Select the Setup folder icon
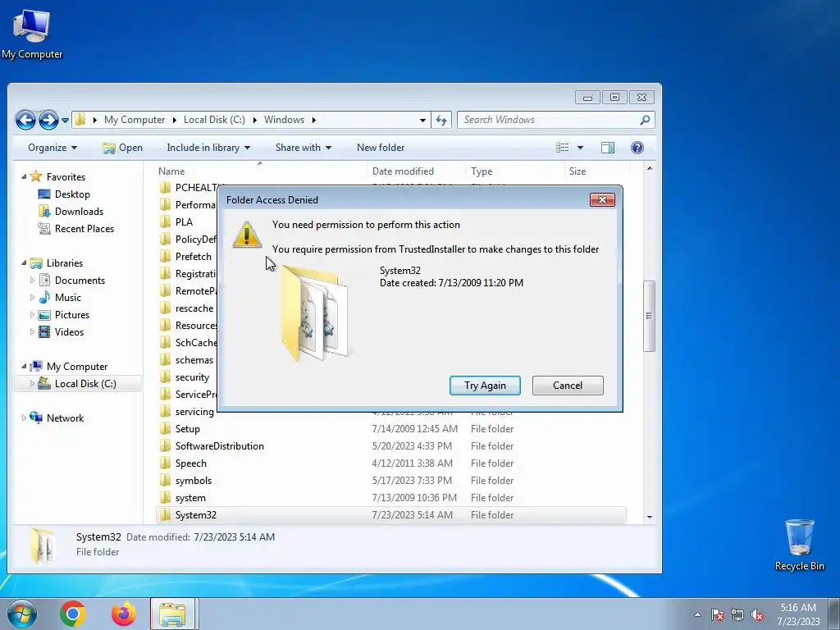This screenshot has height=630, width=840. tap(165, 429)
